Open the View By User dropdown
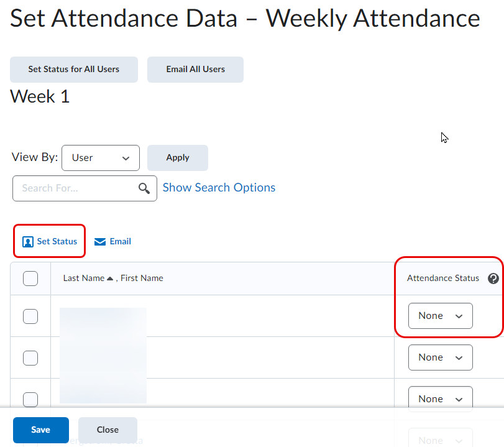 (101, 158)
